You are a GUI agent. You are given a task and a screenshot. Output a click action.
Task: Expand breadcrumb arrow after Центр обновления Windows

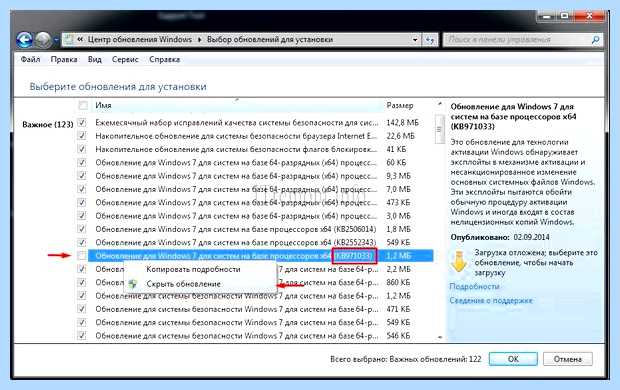[x=199, y=40]
